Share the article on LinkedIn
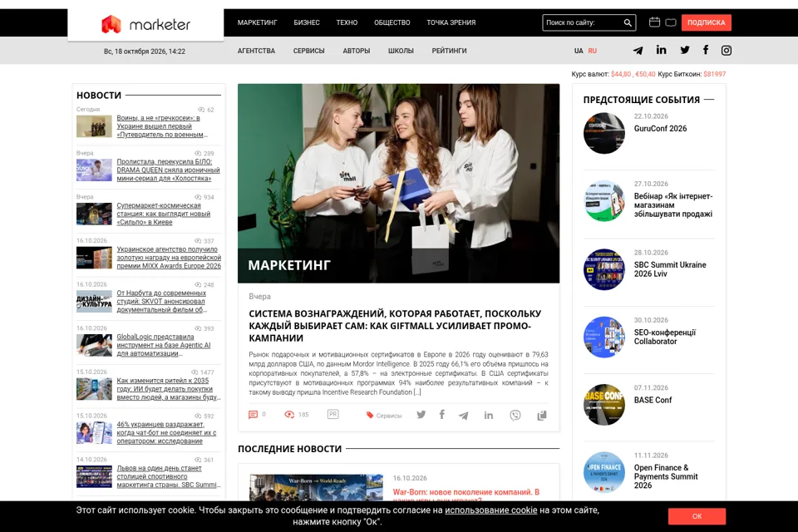798x532 pixels. pos(489,415)
